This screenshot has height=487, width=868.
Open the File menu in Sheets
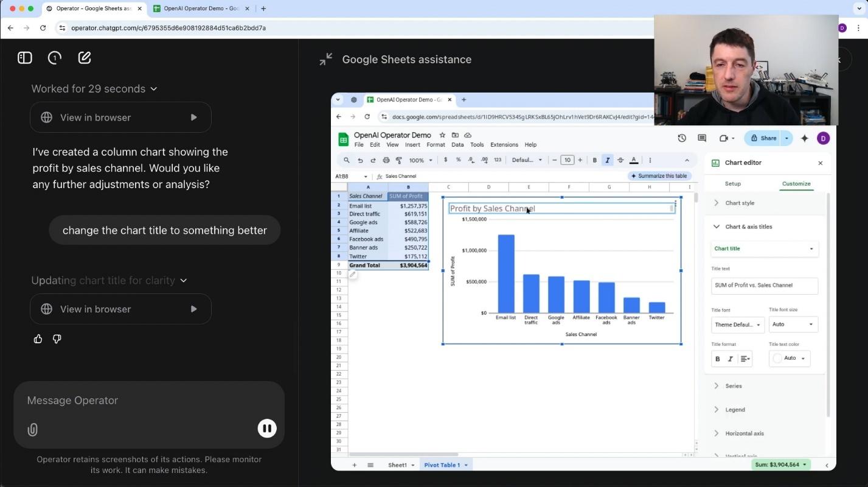[359, 145]
